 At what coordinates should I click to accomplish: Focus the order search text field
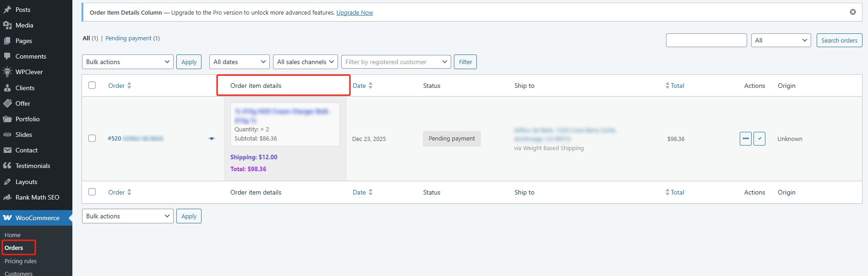click(x=706, y=40)
